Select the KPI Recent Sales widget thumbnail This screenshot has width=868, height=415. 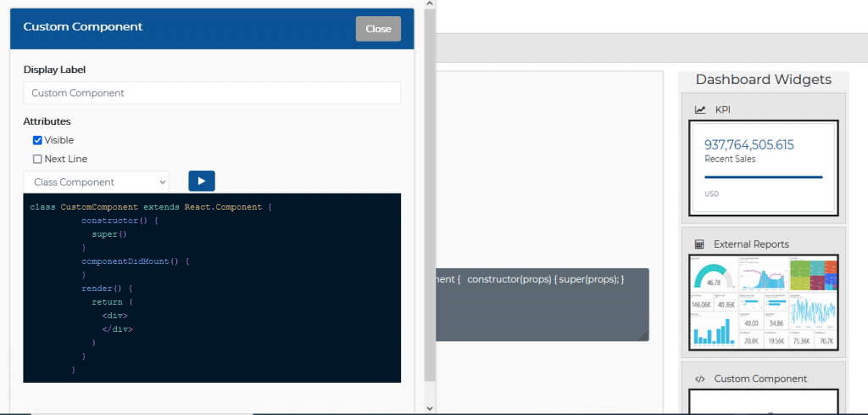(x=763, y=167)
